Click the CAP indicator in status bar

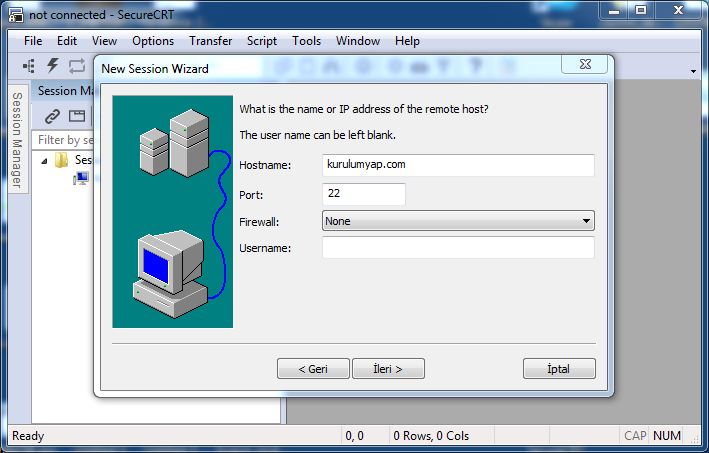point(635,436)
